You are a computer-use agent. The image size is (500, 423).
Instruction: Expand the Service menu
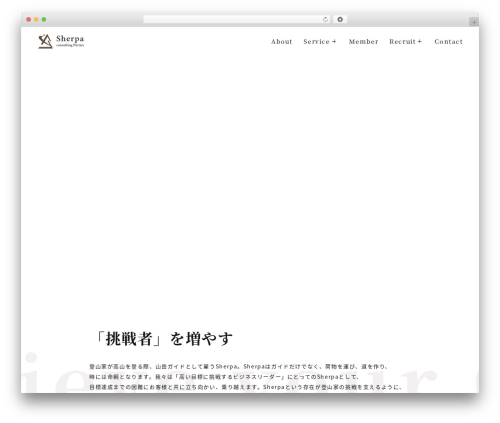click(x=320, y=42)
